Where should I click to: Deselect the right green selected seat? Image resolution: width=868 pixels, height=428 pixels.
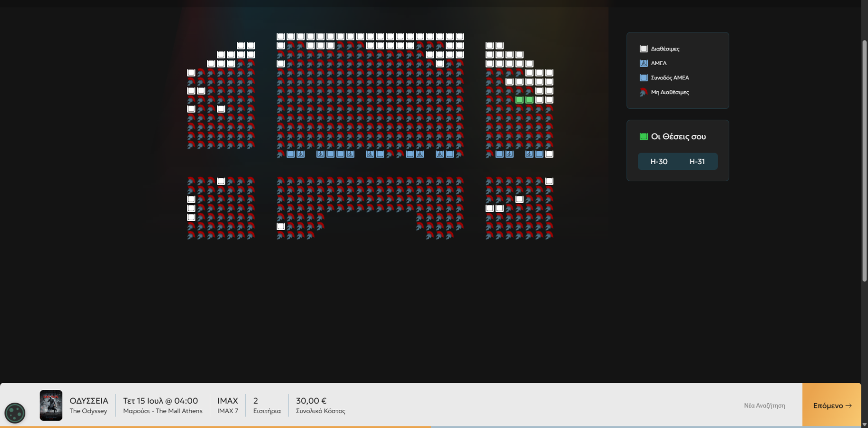[x=529, y=100]
